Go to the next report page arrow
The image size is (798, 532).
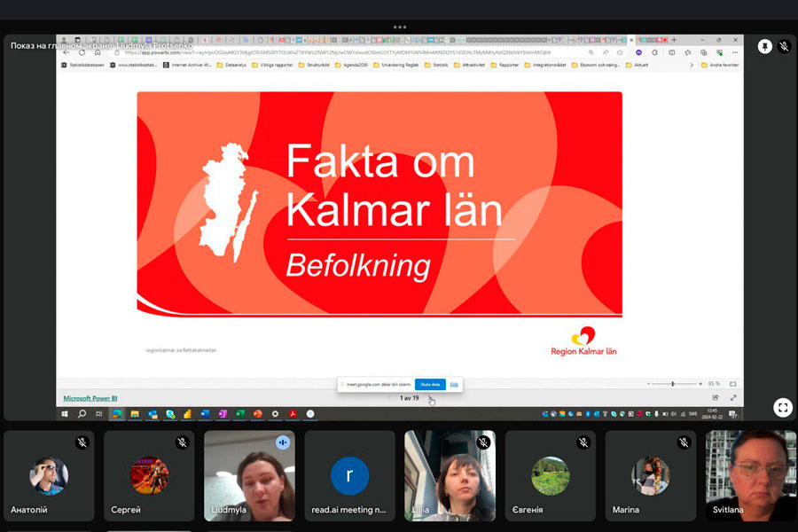coord(430,398)
